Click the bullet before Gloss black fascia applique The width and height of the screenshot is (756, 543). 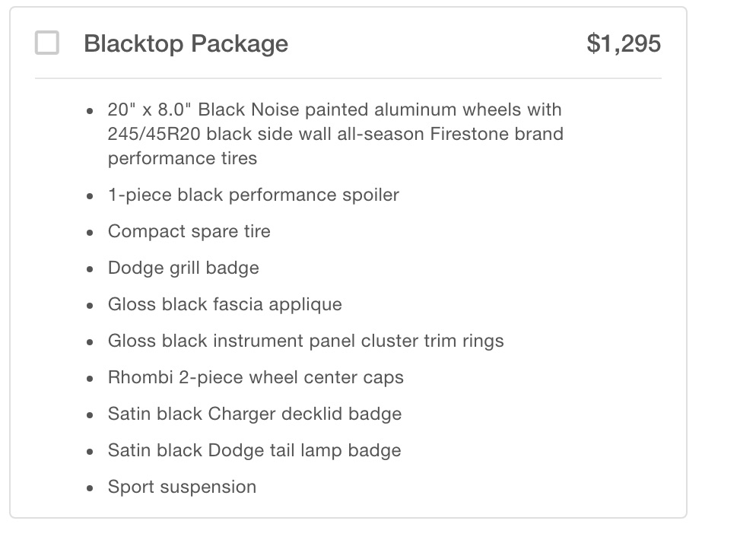point(91,305)
